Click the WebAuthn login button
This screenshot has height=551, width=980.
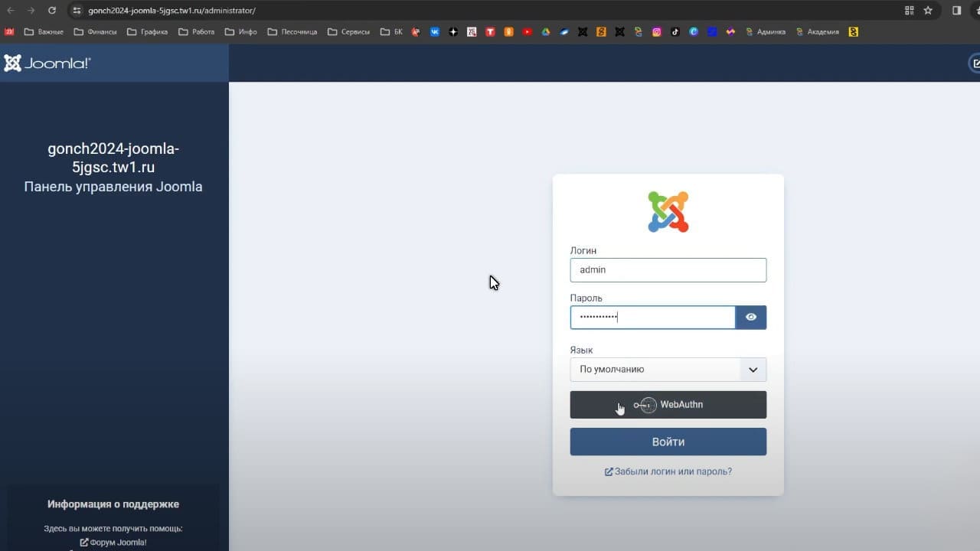click(x=668, y=405)
